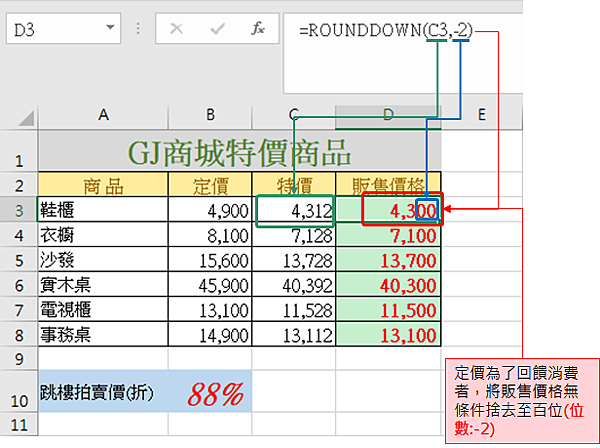Click the 特價 cell 4,312
This screenshot has height=448, width=600.
(x=293, y=209)
